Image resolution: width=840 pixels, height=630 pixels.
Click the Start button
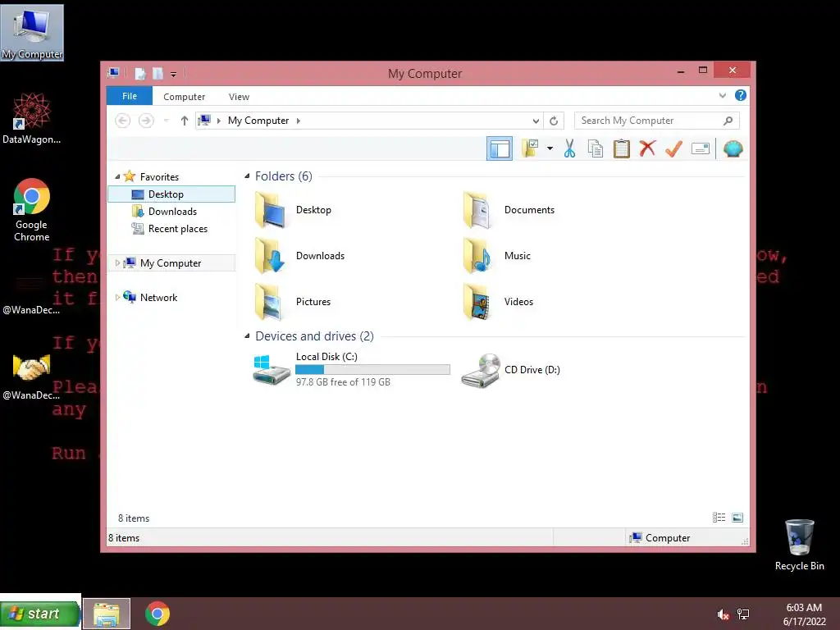[40, 613]
